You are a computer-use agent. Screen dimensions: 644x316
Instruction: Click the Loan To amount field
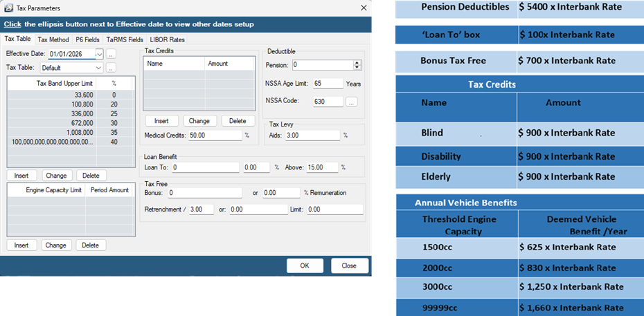click(x=206, y=167)
